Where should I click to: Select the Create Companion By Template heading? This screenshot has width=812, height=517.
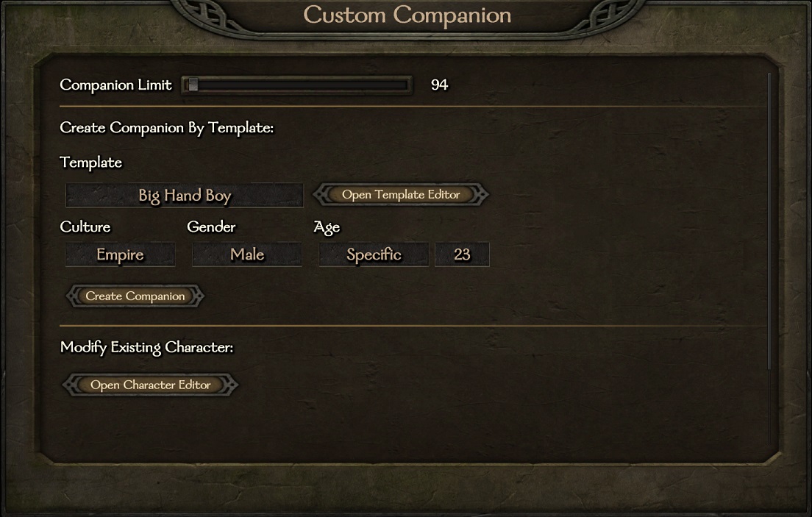[166, 128]
